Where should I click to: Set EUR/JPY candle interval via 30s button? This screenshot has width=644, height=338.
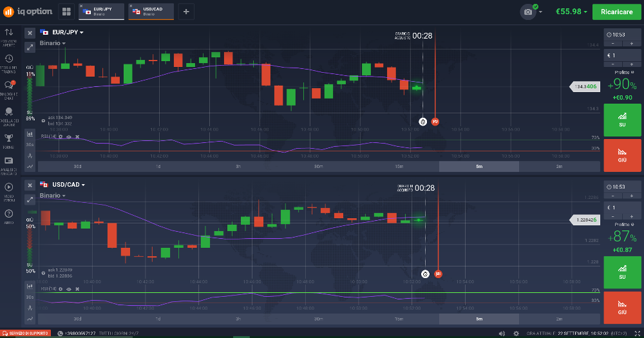30,145
